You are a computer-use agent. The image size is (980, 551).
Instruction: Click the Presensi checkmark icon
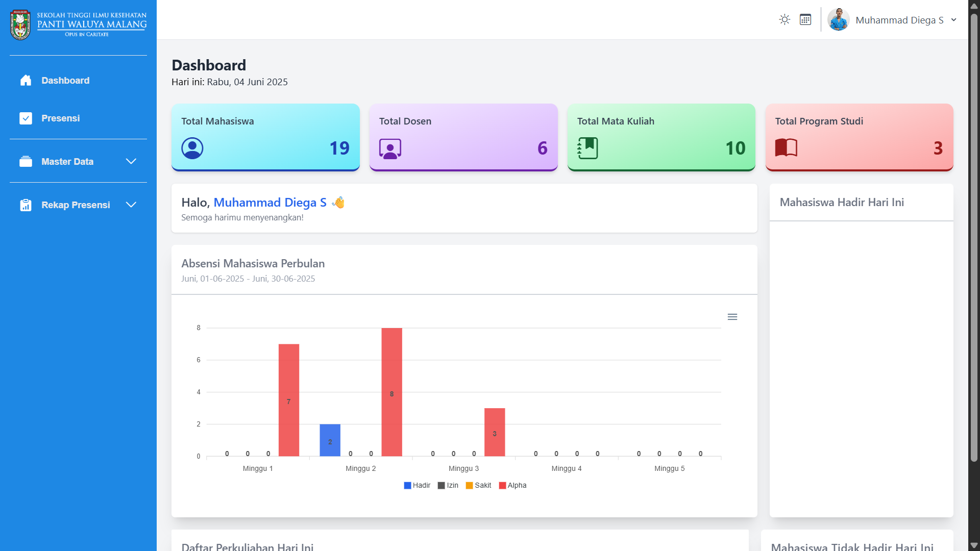click(x=26, y=118)
